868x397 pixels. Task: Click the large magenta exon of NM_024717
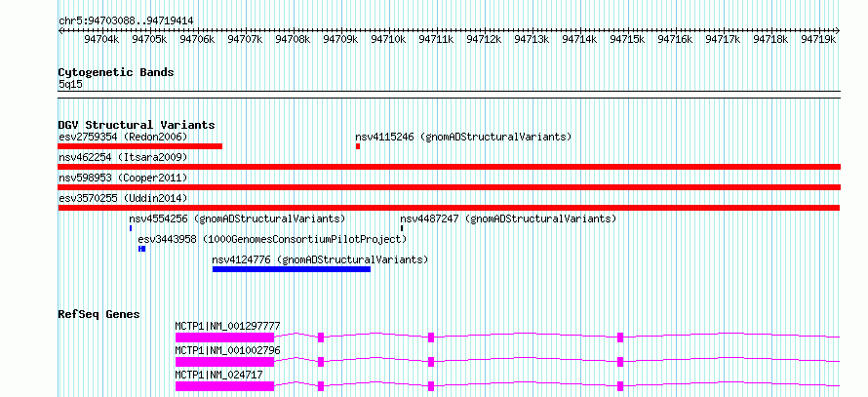pos(224,386)
